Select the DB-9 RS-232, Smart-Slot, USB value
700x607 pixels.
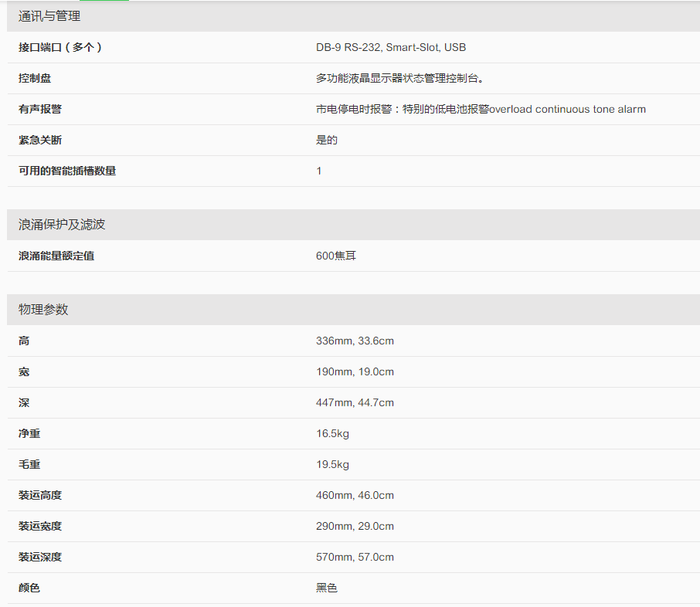[391, 47]
